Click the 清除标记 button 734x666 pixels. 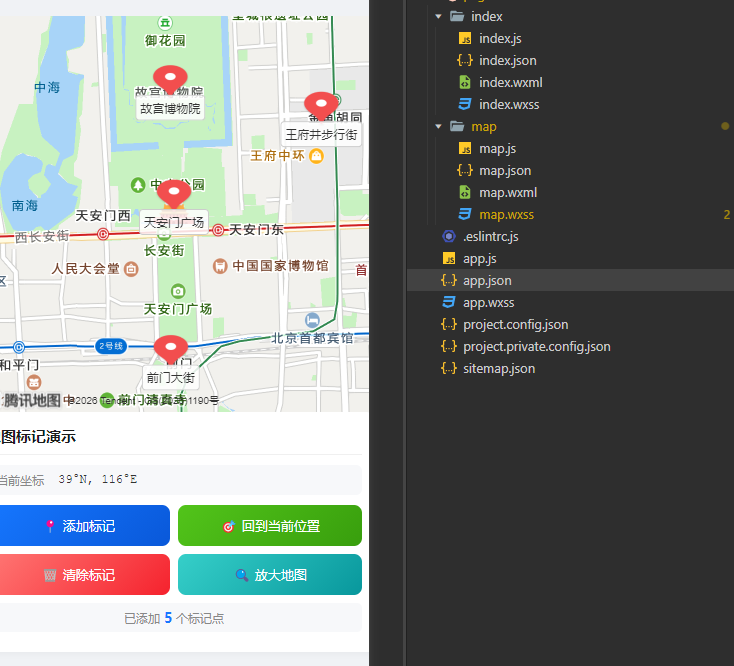tap(85, 575)
